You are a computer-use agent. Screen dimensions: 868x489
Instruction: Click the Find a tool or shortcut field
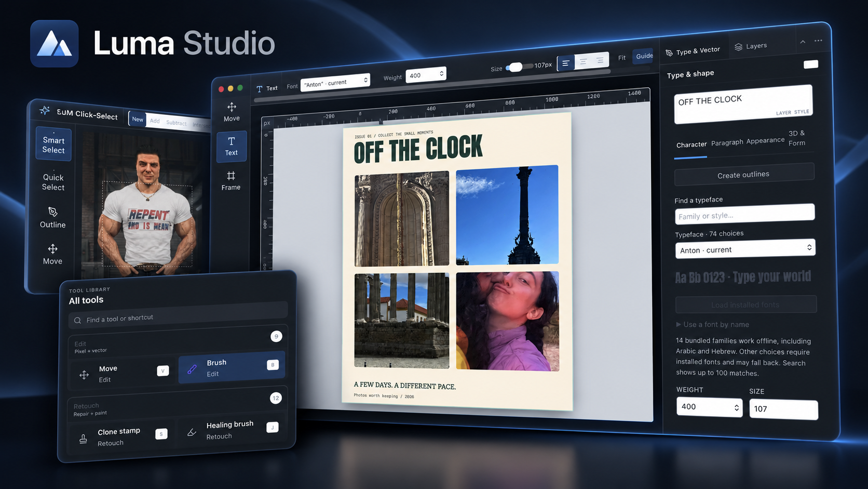click(x=178, y=315)
